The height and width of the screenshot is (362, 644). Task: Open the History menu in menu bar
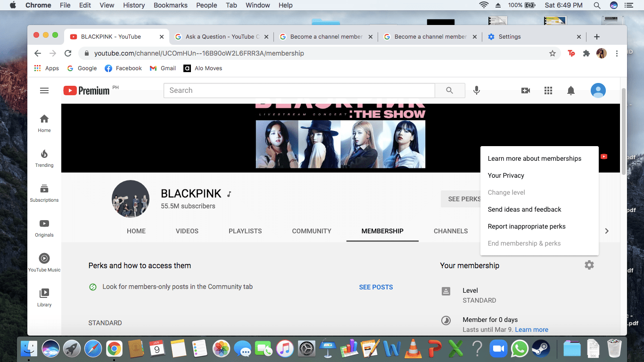(x=134, y=5)
